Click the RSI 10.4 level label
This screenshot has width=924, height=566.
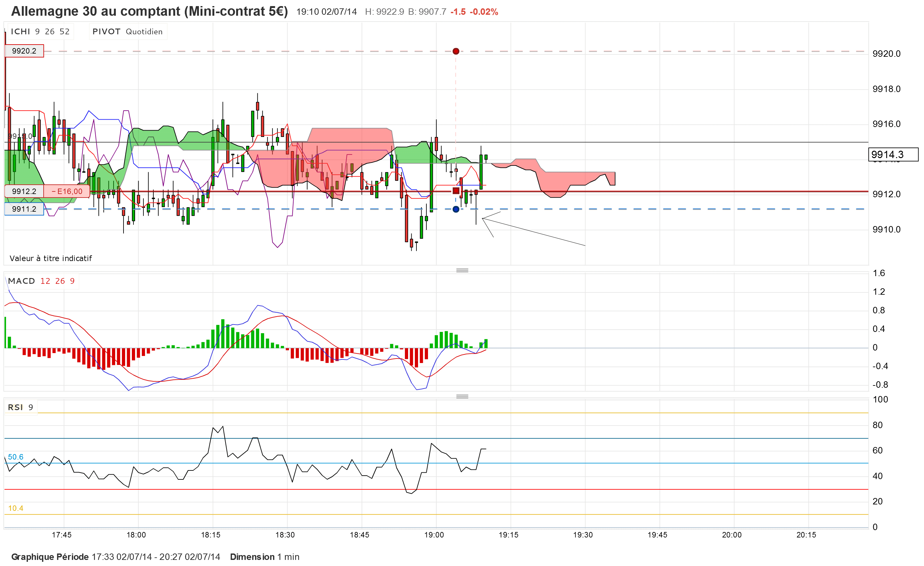(15, 508)
